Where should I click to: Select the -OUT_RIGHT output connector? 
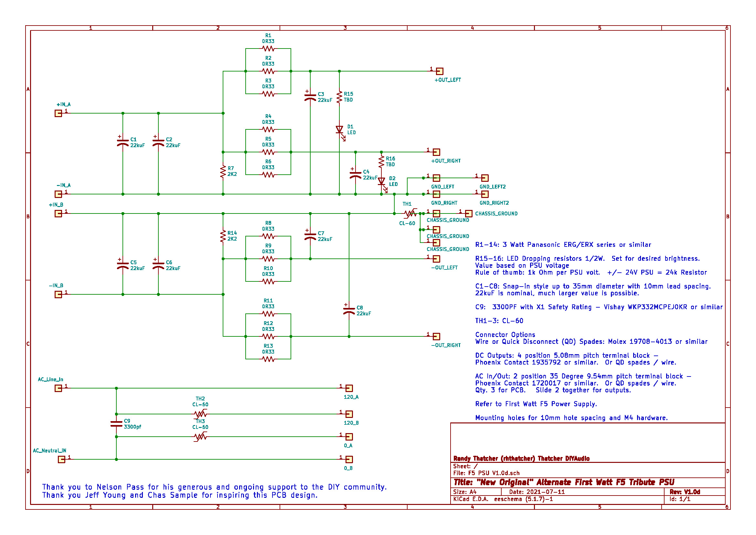click(x=436, y=336)
